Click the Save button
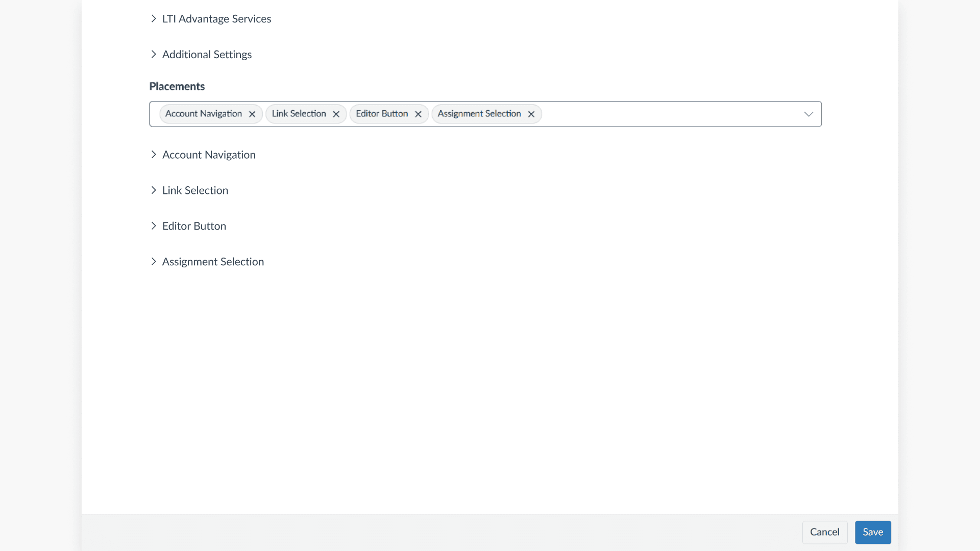Image resolution: width=980 pixels, height=551 pixels. tap(873, 532)
